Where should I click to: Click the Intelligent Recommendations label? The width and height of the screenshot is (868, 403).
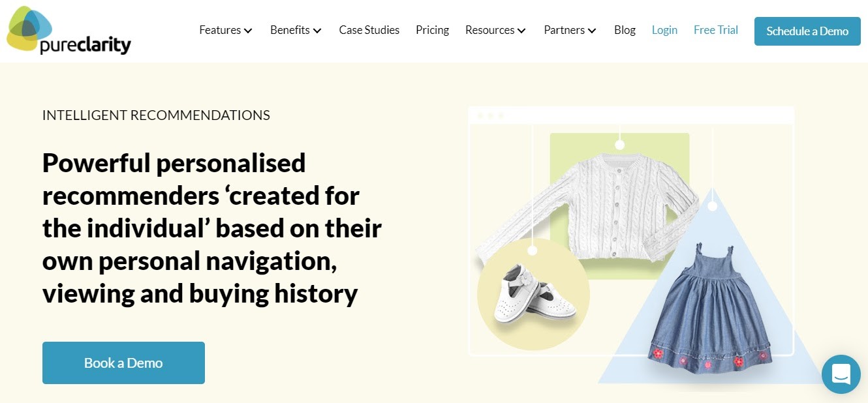[x=156, y=115]
